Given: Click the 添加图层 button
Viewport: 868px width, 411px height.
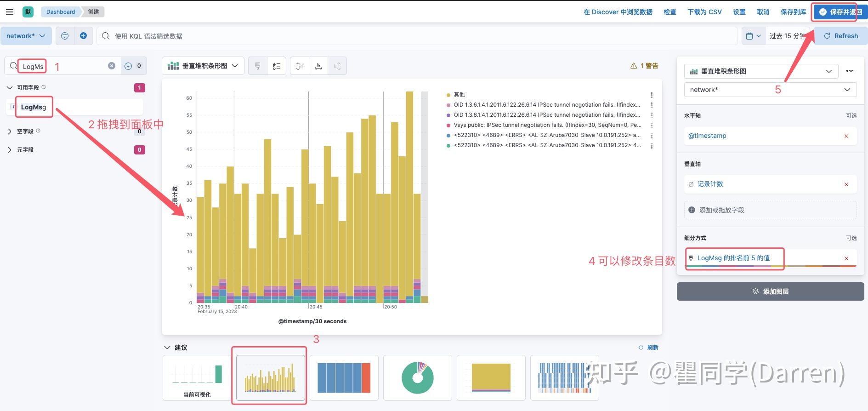Looking at the screenshot, I should coord(771,291).
